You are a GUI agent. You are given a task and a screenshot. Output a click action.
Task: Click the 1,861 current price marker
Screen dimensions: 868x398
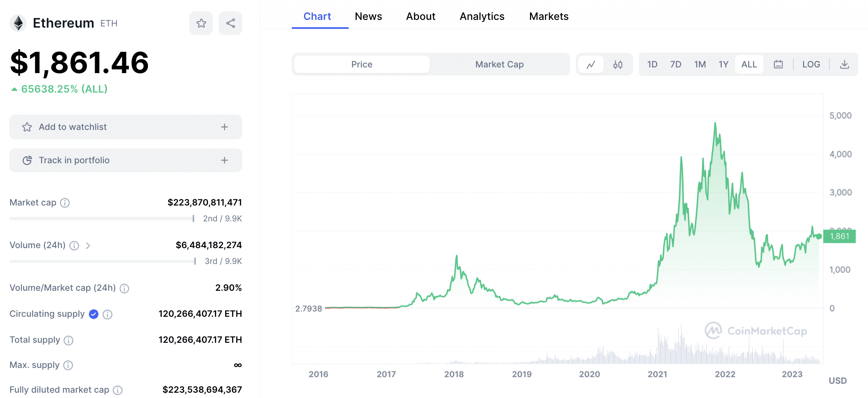[x=839, y=236]
